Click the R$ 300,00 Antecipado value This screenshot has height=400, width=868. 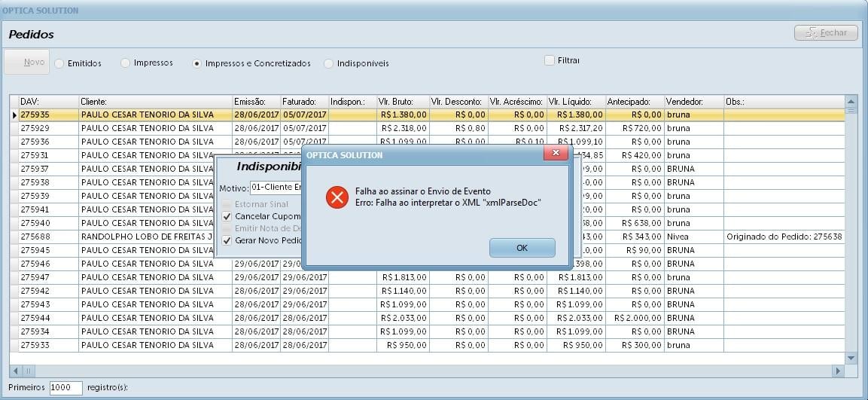point(642,345)
